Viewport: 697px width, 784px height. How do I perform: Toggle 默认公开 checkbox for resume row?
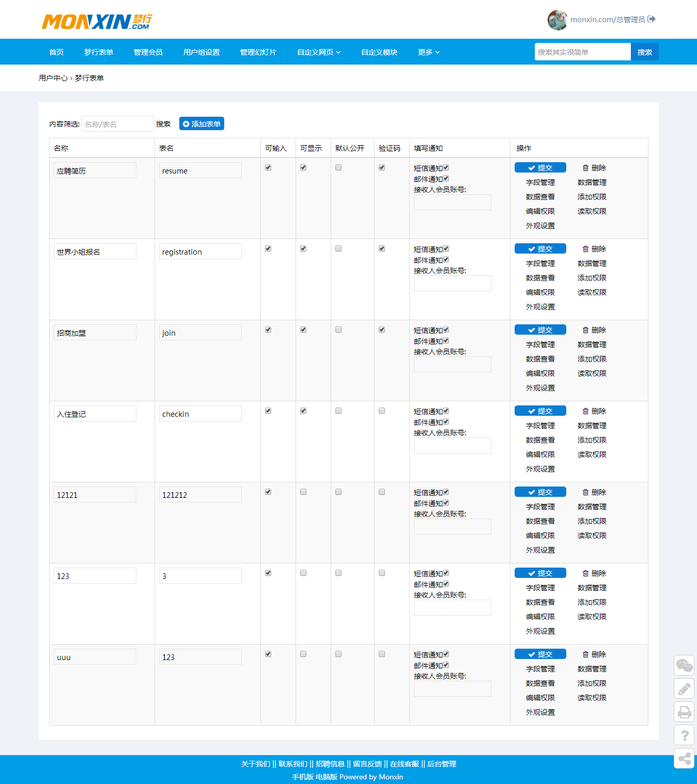coord(338,167)
